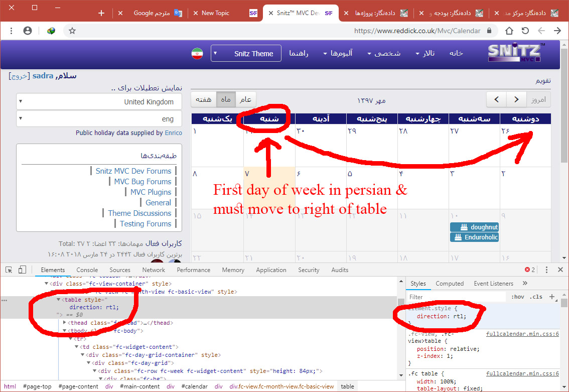Viewport: 569px width, 392px height.
Task: Open the DevTools three-dot customize menu
Action: pyautogui.click(x=546, y=270)
